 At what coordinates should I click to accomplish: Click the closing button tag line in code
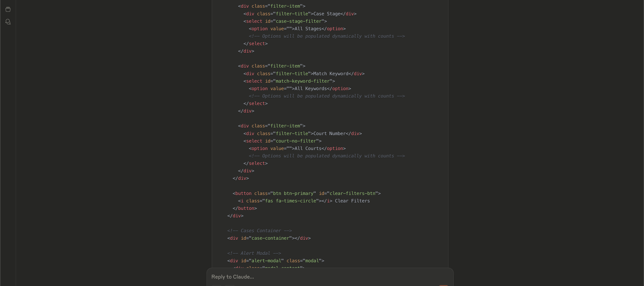tap(244, 208)
